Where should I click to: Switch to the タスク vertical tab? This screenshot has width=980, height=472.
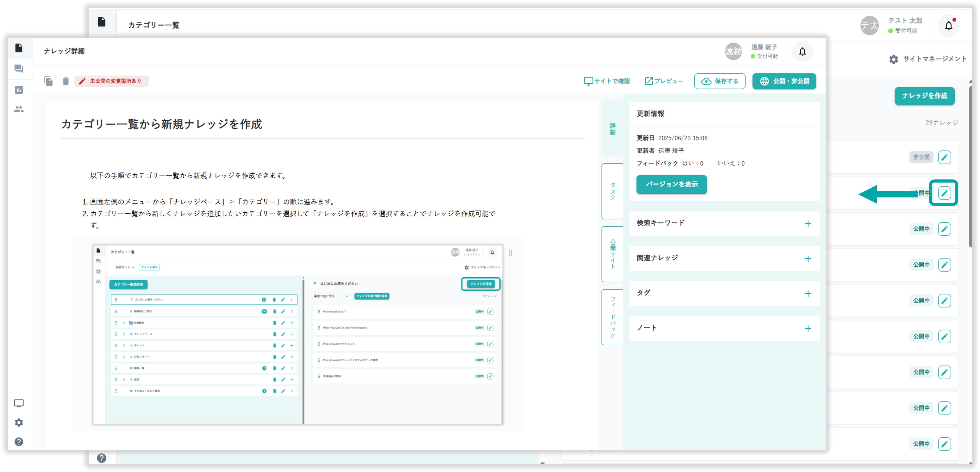(612, 191)
